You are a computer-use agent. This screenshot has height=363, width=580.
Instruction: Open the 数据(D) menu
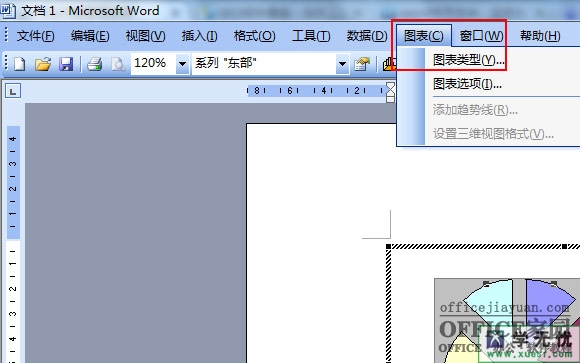point(367,36)
